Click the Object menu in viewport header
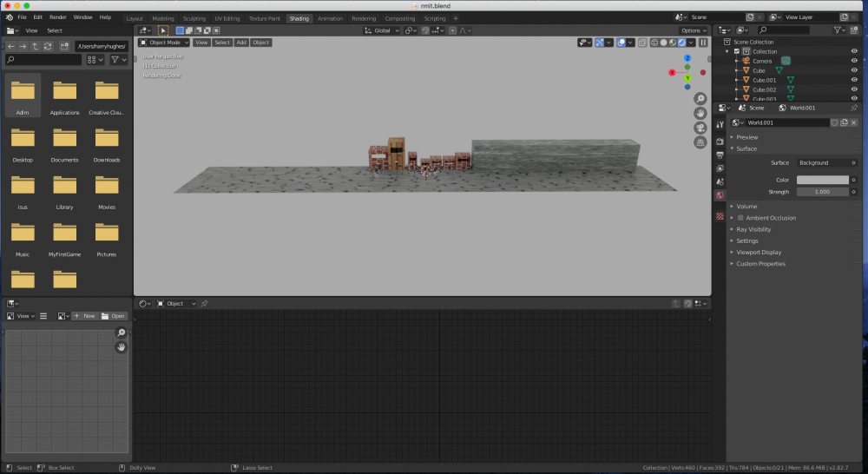868x474 pixels. coord(260,43)
